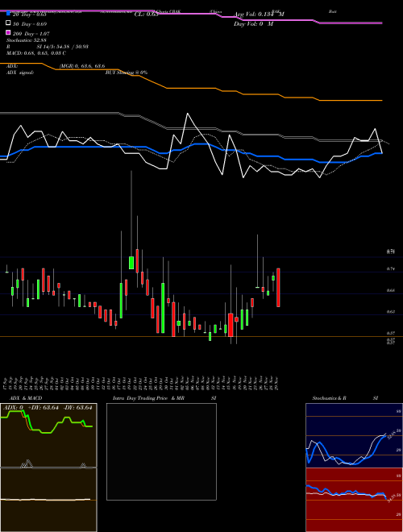Select the '50 Day - 0.69' label
Image resolution: width=403 pixels, height=532 pixels.
point(30,24)
